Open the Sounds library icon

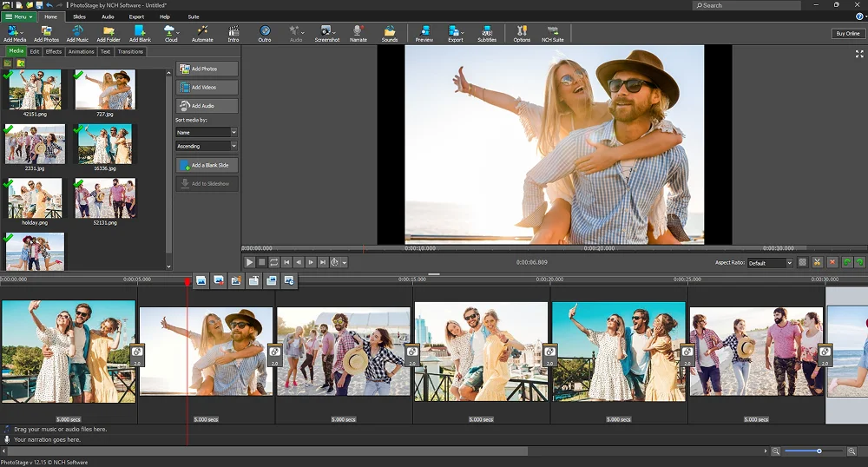pos(390,33)
